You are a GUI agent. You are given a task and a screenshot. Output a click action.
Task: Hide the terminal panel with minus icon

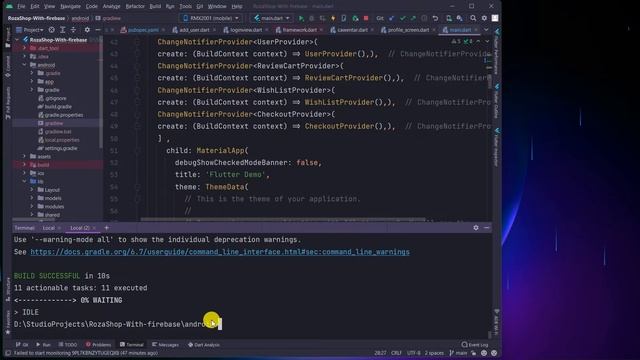487,228
